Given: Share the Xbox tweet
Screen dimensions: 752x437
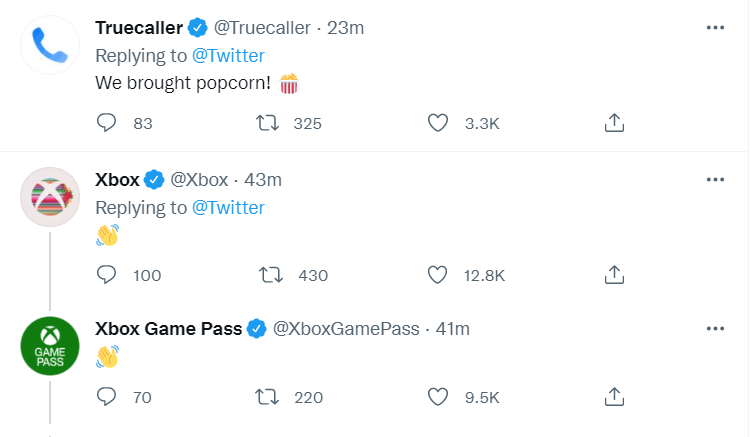Looking at the screenshot, I should [615, 274].
